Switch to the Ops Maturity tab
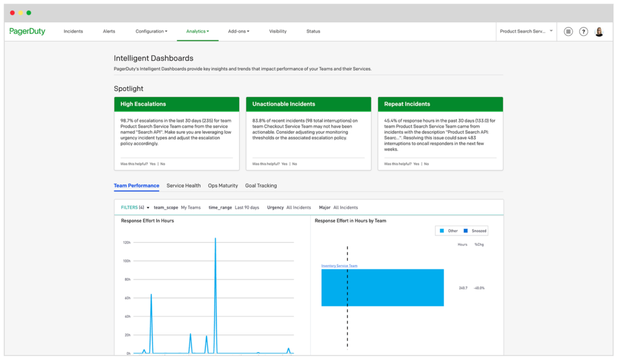 tap(223, 186)
